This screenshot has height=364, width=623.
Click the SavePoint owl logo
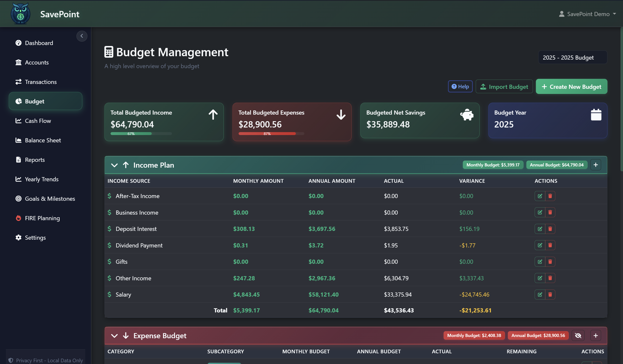point(20,14)
